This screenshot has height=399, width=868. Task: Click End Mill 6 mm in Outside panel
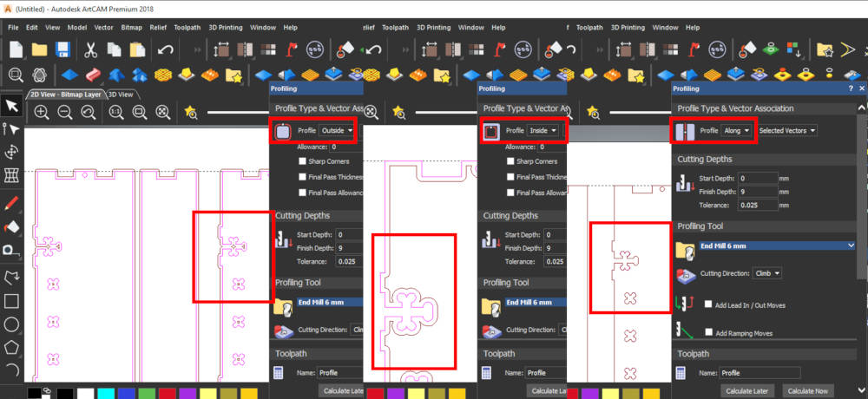pyautogui.click(x=330, y=302)
